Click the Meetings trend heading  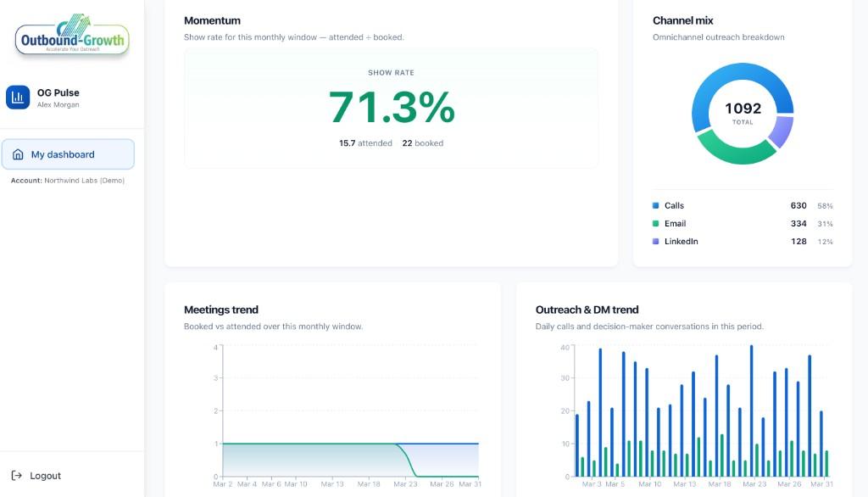[221, 310]
